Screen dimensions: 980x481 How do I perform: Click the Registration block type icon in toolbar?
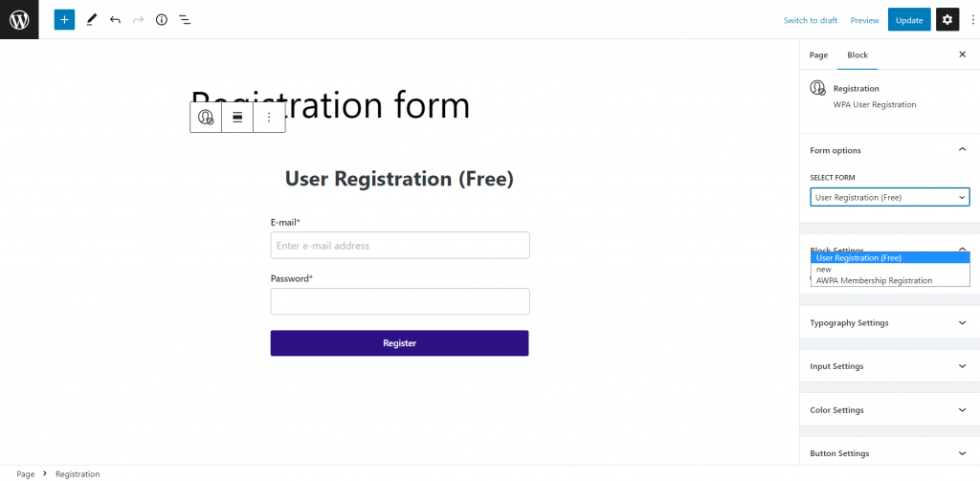tap(206, 117)
